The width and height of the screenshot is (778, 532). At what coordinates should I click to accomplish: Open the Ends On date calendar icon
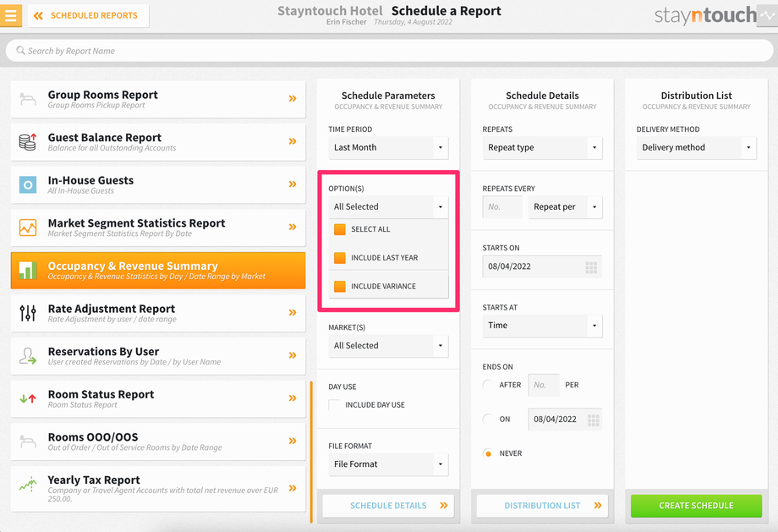tap(594, 420)
